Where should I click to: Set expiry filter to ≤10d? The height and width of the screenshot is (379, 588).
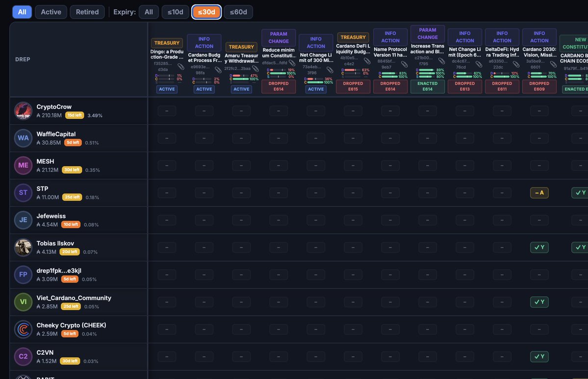[175, 12]
